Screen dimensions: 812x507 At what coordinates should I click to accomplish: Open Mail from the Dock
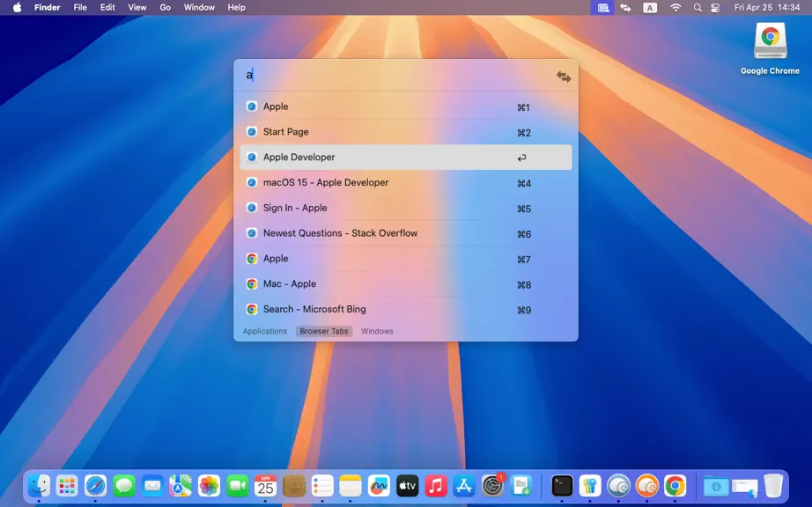[x=152, y=486]
